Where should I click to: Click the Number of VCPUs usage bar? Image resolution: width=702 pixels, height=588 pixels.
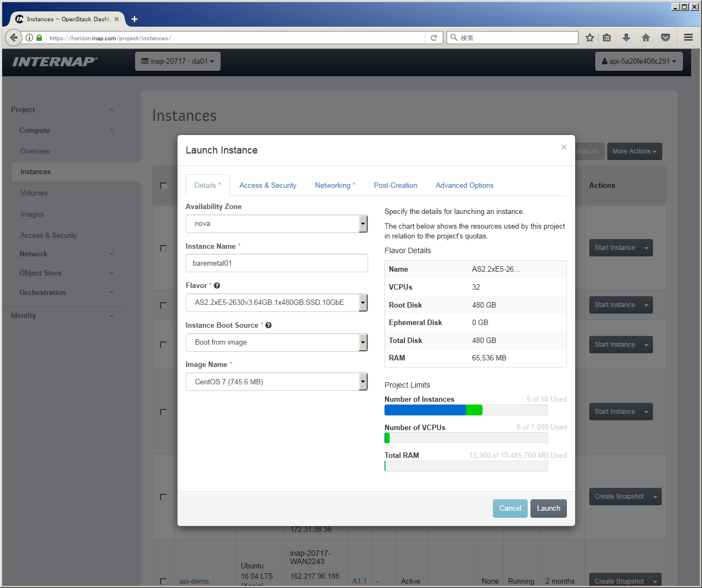coord(466,438)
